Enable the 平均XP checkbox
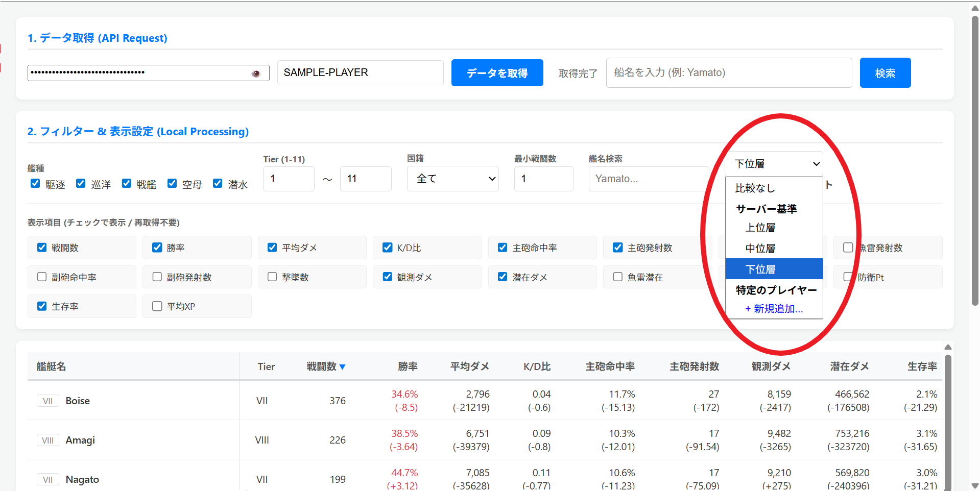Viewport: 980px width, 491px height. coord(157,306)
